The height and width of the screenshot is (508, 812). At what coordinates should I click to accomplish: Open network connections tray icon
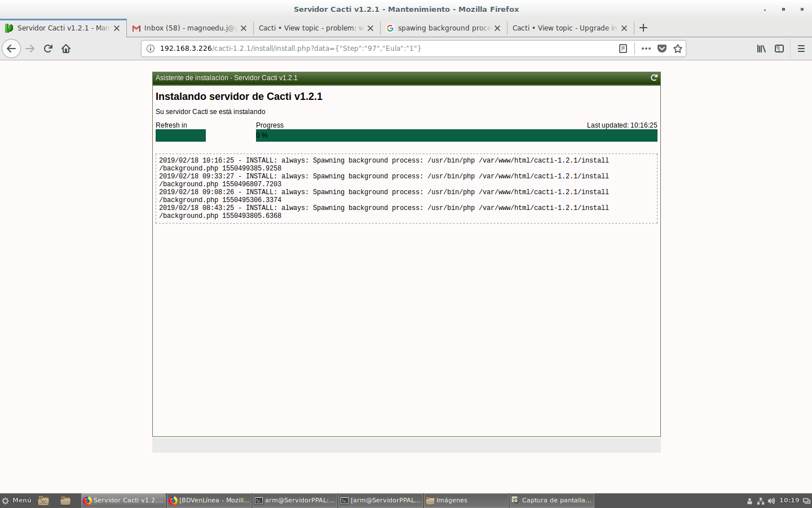[761, 501]
